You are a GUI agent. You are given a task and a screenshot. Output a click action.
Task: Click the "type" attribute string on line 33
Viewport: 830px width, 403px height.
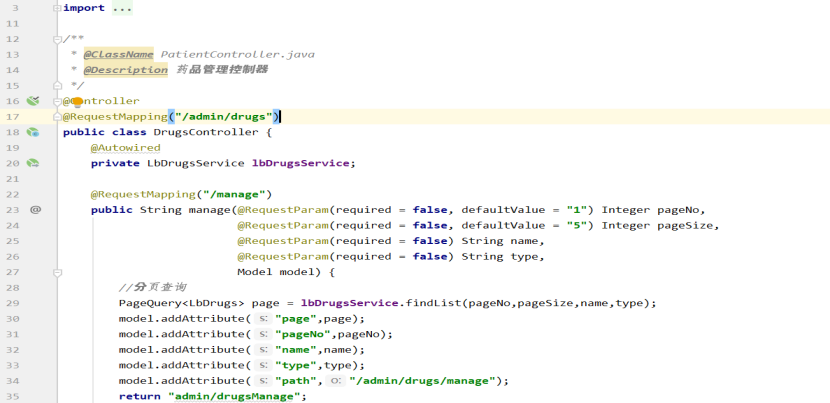(297, 365)
